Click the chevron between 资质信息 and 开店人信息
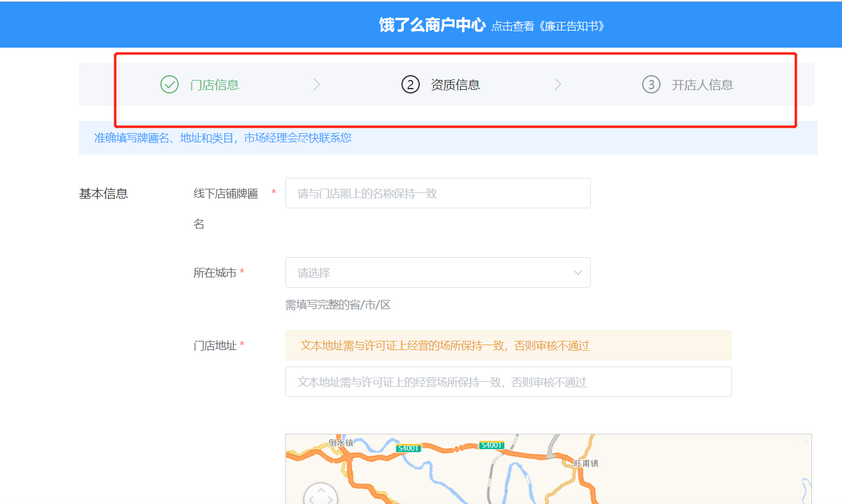The width and height of the screenshot is (842, 504). point(557,84)
